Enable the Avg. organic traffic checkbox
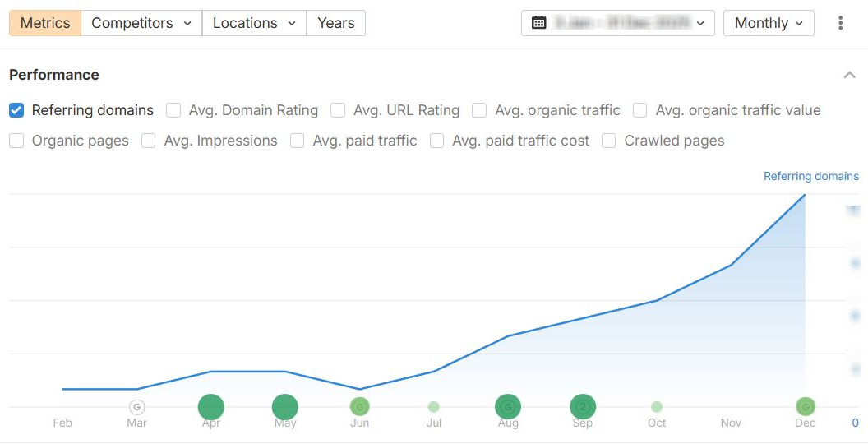 point(479,110)
